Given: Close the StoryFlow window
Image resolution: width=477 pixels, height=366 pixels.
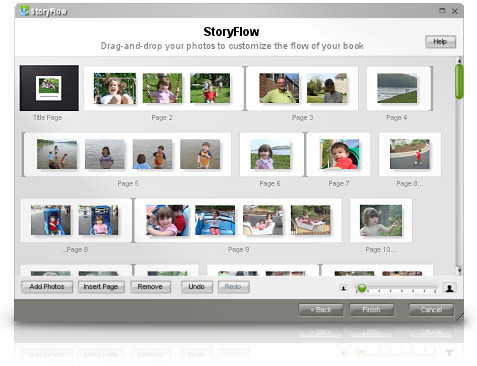Looking at the screenshot, I should (455, 11).
